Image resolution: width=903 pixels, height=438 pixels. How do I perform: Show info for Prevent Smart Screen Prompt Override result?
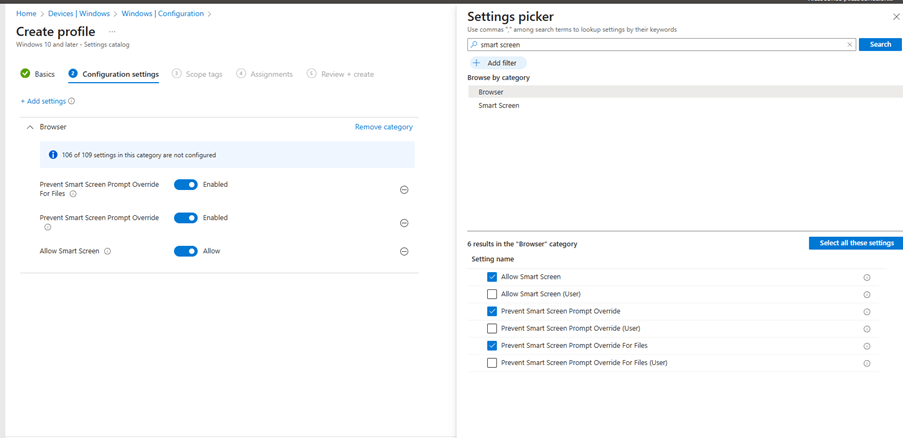tap(867, 312)
